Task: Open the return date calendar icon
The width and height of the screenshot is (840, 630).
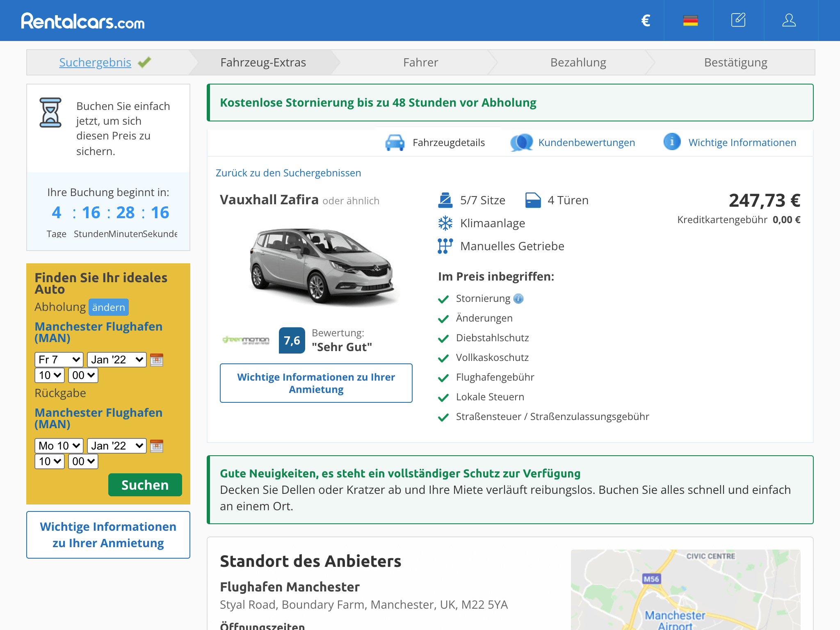Action: pos(157,446)
